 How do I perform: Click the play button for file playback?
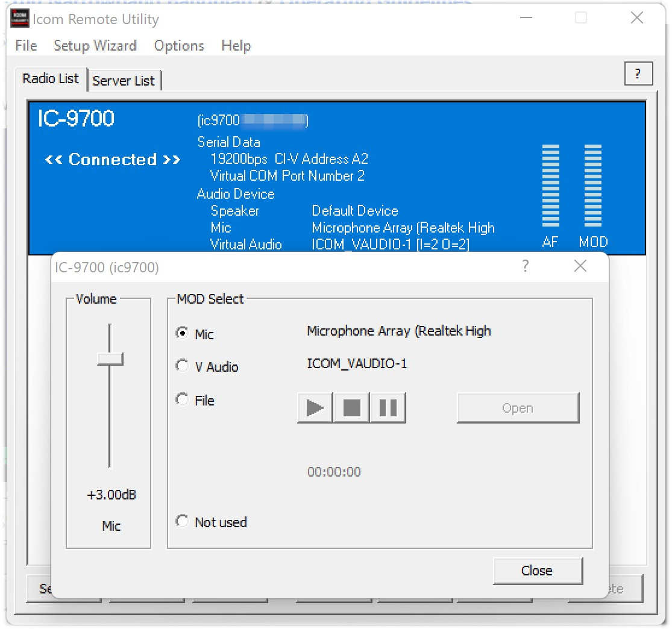coord(315,407)
